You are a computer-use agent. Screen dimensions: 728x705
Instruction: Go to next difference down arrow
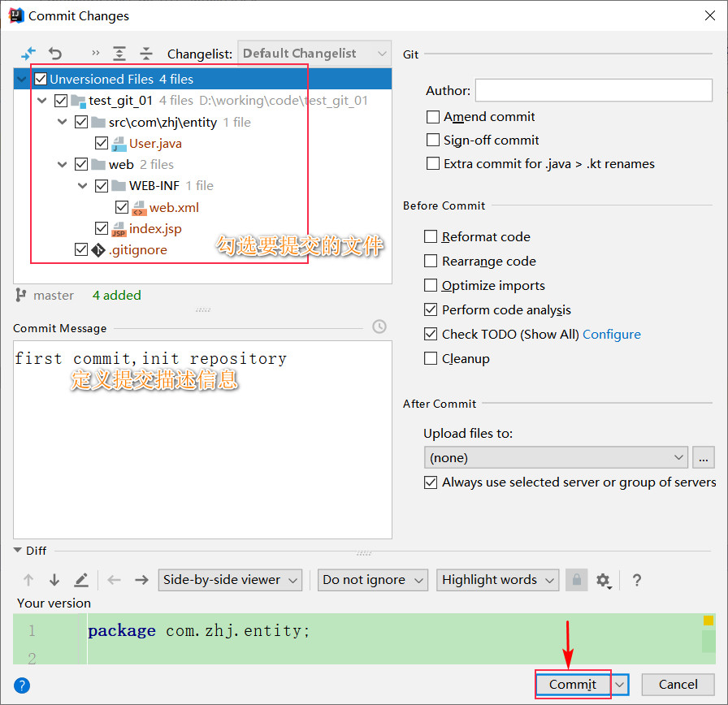[x=54, y=580]
